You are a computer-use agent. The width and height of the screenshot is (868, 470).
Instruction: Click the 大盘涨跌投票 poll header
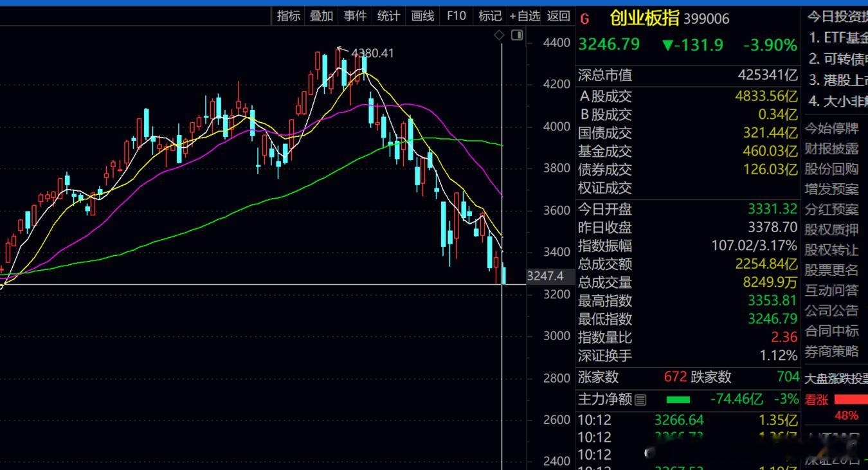836,378
